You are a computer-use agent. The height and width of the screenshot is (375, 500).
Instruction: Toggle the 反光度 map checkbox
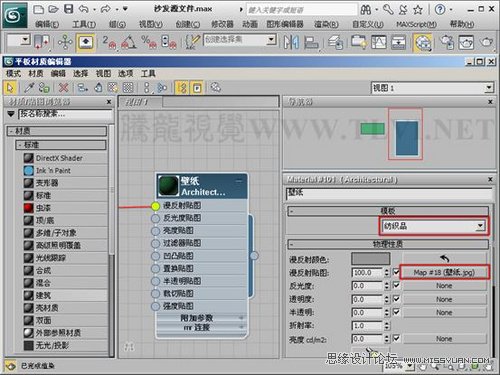click(x=396, y=285)
